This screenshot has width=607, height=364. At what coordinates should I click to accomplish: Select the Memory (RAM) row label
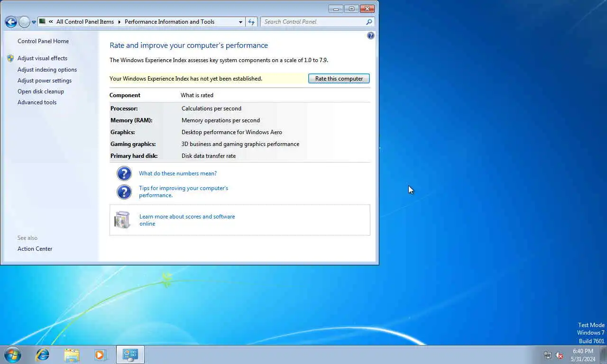(132, 120)
